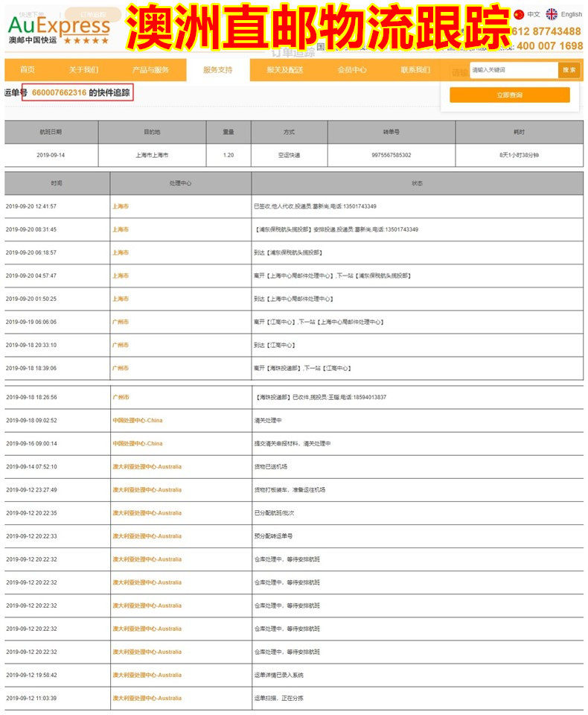Click the Chinese flag icon
The width and height of the screenshot is (588, 715).
519,15
